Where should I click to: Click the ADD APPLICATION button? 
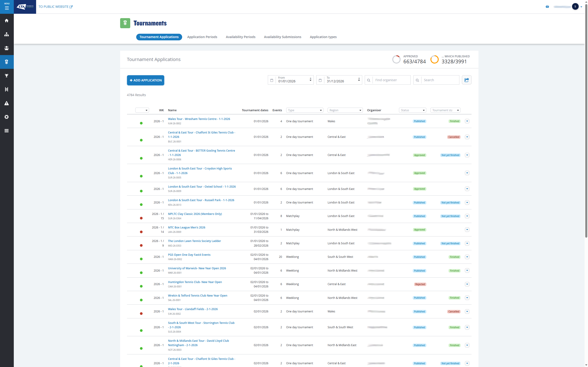146,80
